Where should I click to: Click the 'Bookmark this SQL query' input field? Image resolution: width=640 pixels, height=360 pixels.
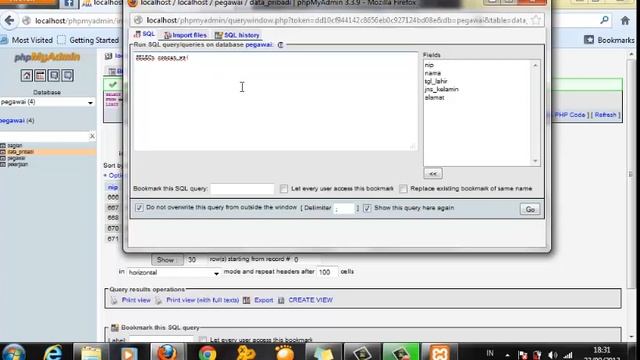[242, 189]
